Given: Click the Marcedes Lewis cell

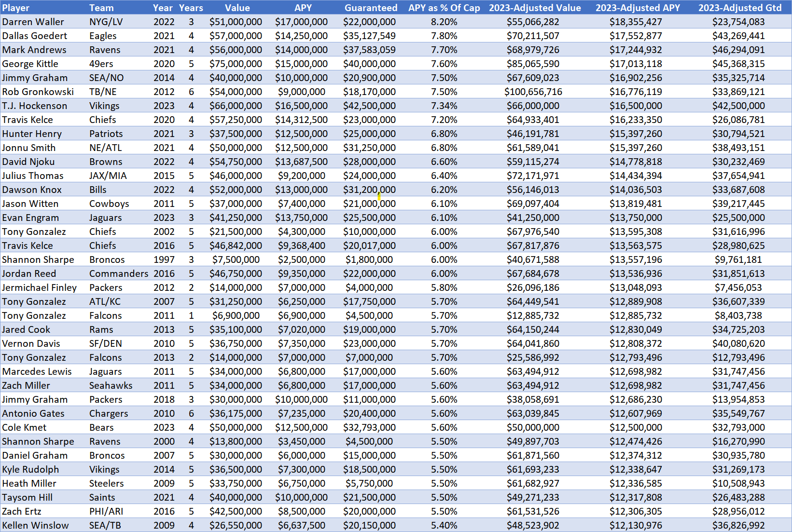Looking at the screenshot, I should [37, 371].
